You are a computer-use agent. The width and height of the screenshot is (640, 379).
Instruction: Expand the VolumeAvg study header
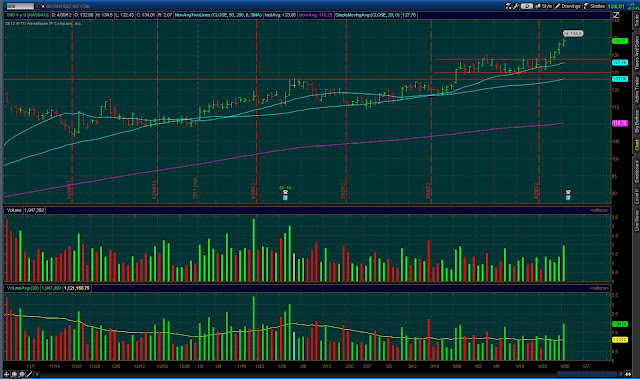[x=23, y=288]
